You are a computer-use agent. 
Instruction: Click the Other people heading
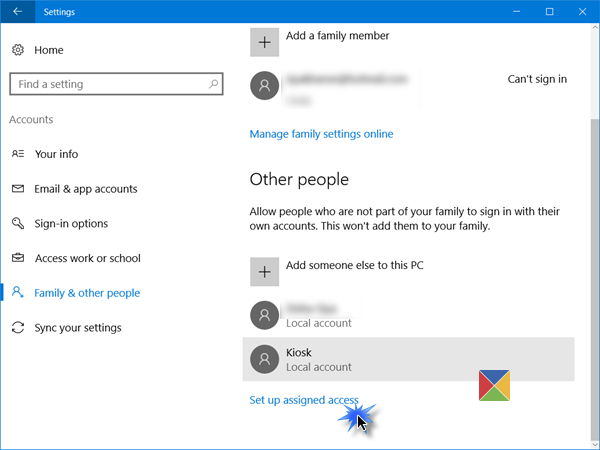click(299, 179)
